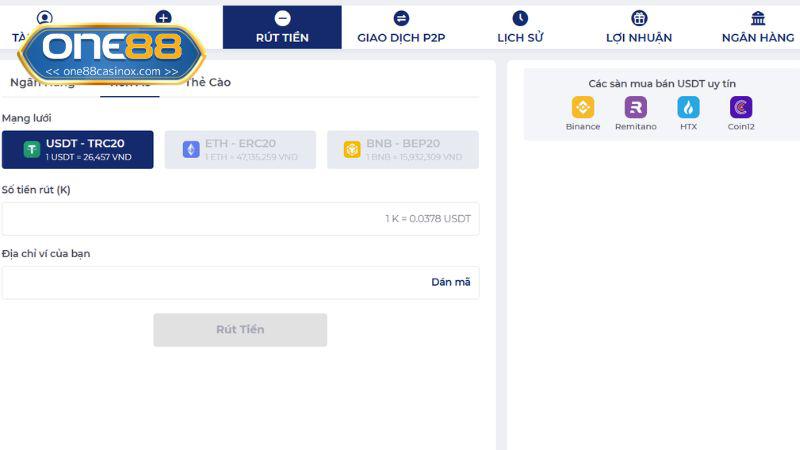Screen dimensions: 800x450
Task: Select the BNB - BEP20 network
Action: pyautogui.click(x=402, y=150)
